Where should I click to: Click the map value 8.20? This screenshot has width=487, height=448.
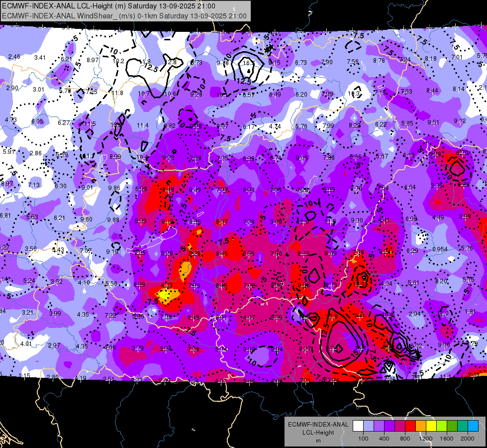[441, 281]
